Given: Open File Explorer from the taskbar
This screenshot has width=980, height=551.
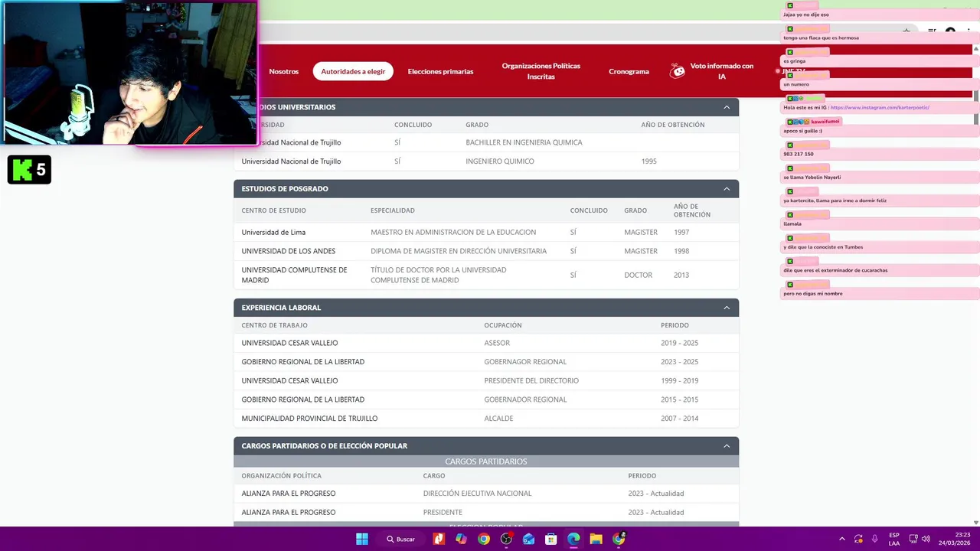Looking at the screenshot, I should (x=596, y=539).
